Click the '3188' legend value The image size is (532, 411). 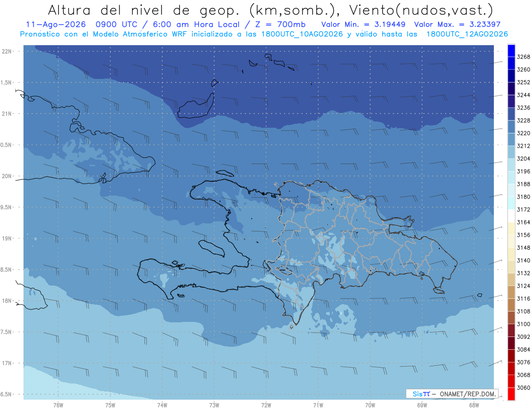(x=523, y=184)
